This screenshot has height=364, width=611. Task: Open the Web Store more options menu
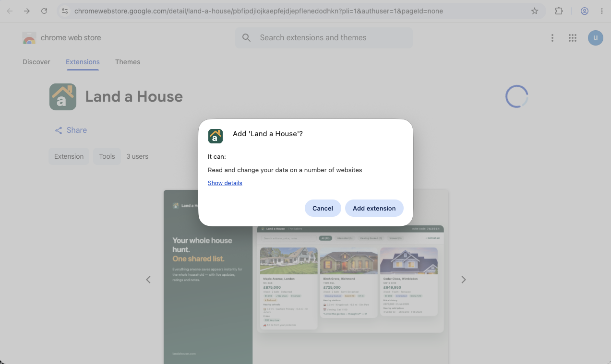(552, 38)
